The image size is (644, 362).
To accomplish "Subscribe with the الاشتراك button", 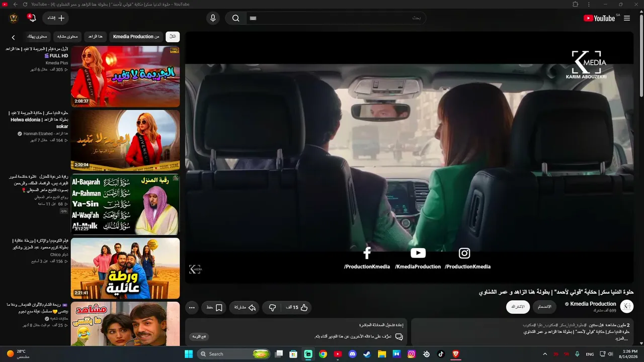I will [518, 307].
